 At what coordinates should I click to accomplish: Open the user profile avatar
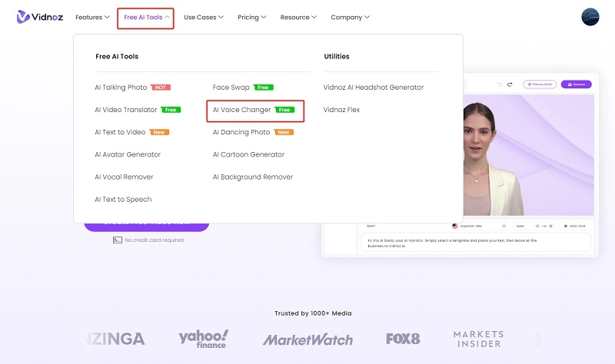point(590,17)
